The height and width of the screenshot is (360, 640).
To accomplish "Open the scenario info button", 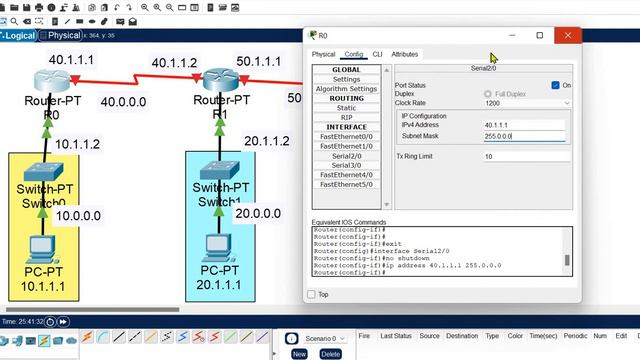I will pos(291,338).
